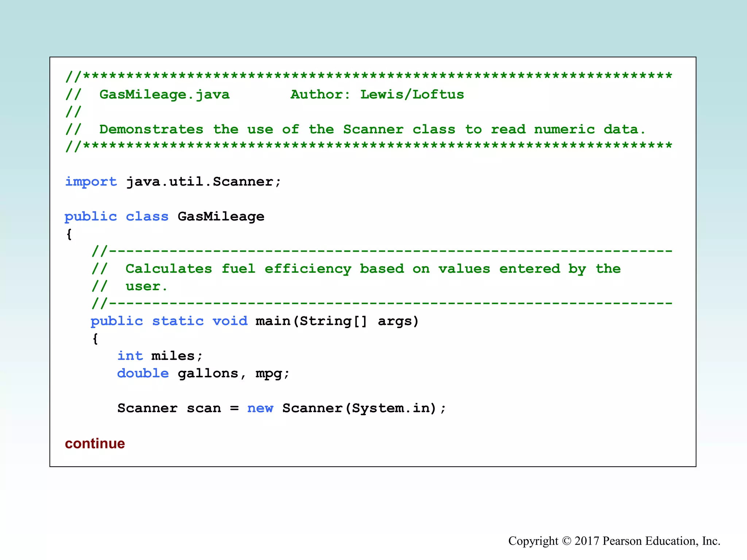Click the 'import' keyword
This screenshot has height=560, width=747.
tap(91, 182)
